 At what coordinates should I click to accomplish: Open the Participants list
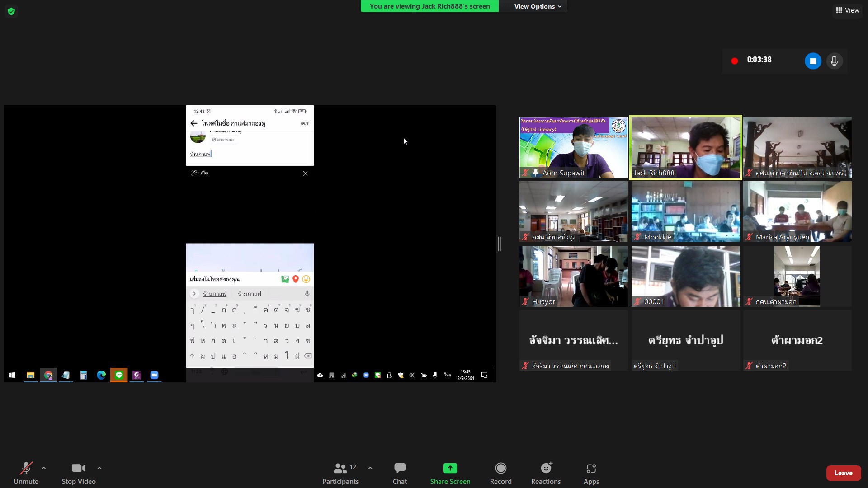(x=340, y=469)
